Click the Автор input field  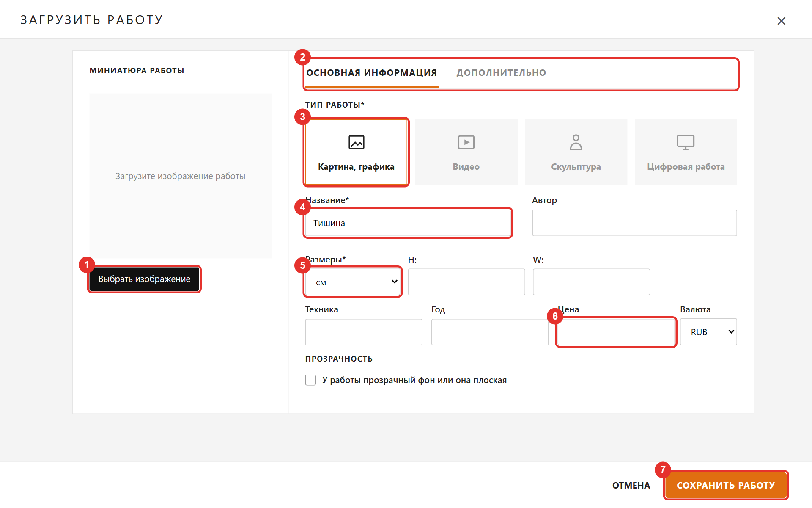coord(634,223)
